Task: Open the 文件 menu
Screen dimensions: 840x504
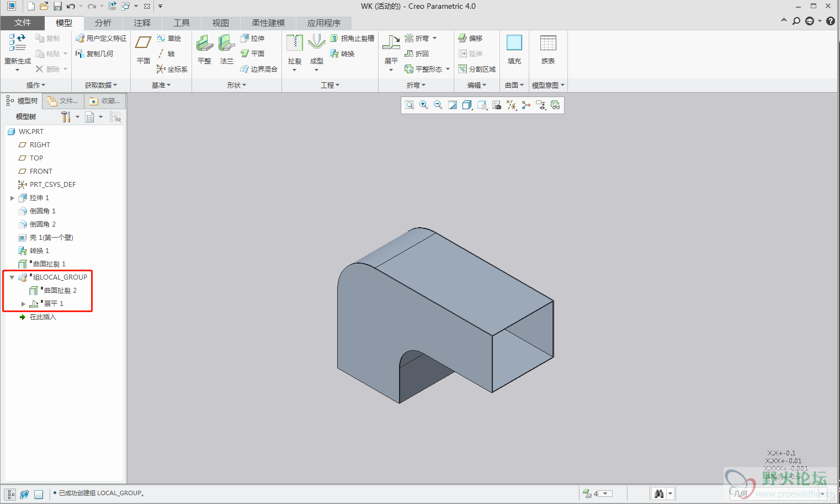Action: (x=23, y=23)
